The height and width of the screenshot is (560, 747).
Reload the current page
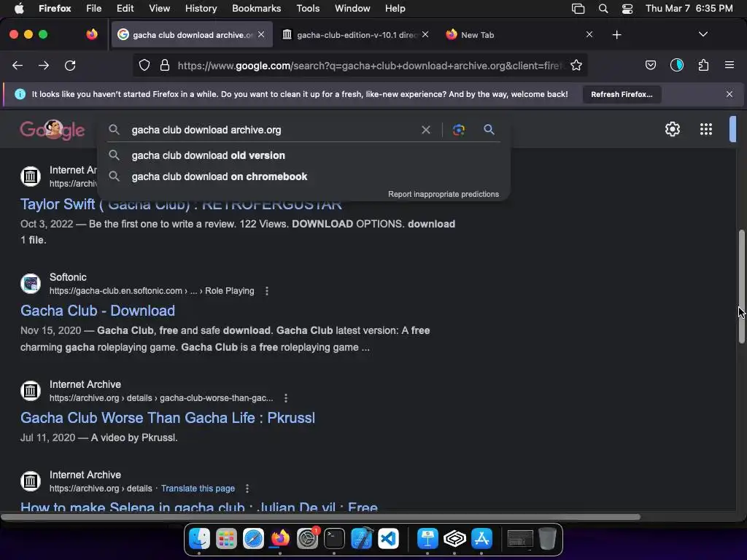[70, 65]
